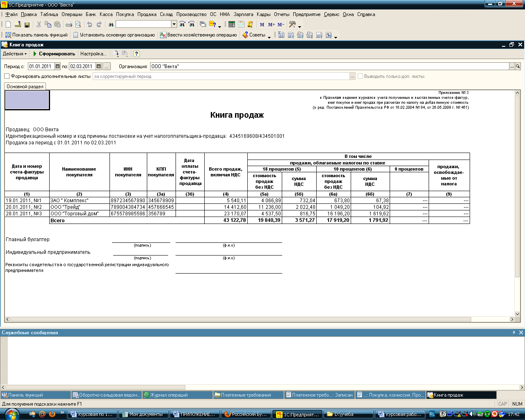Click the Print icon
The height and width of the screenshot is (420, 525).
(x=69, y=25)
